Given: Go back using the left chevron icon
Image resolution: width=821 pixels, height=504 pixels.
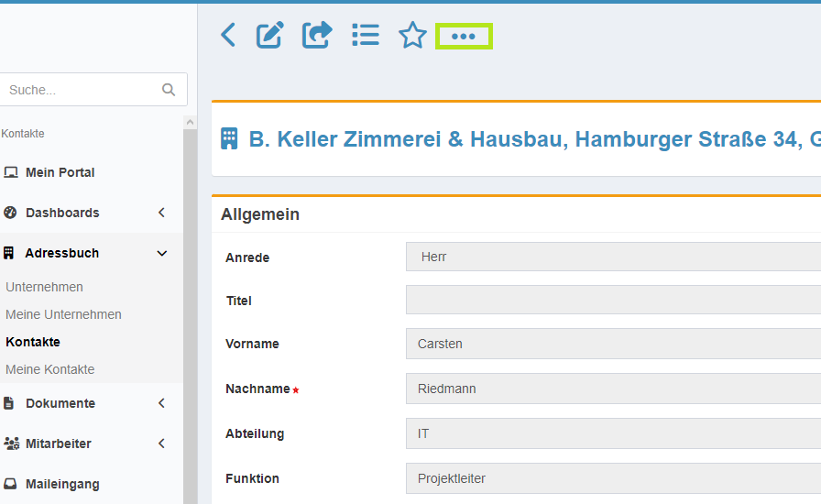Looking at the screenshot, I should tap(228, 35).
